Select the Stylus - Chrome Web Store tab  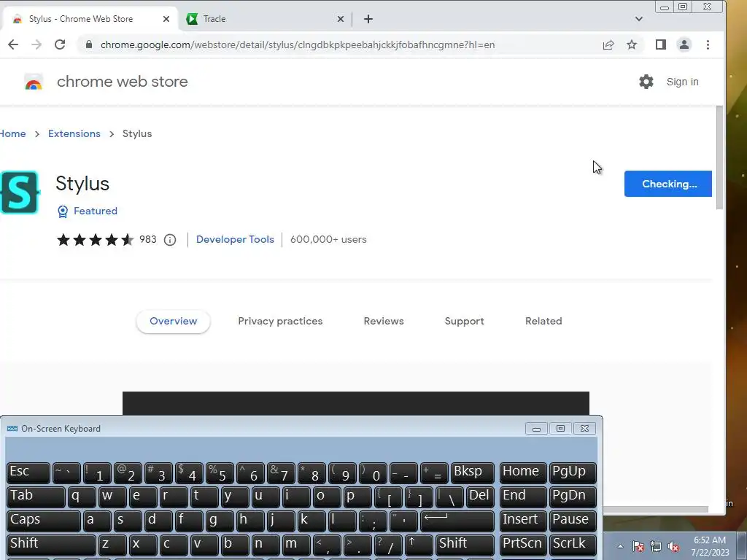tap(90, 19)
